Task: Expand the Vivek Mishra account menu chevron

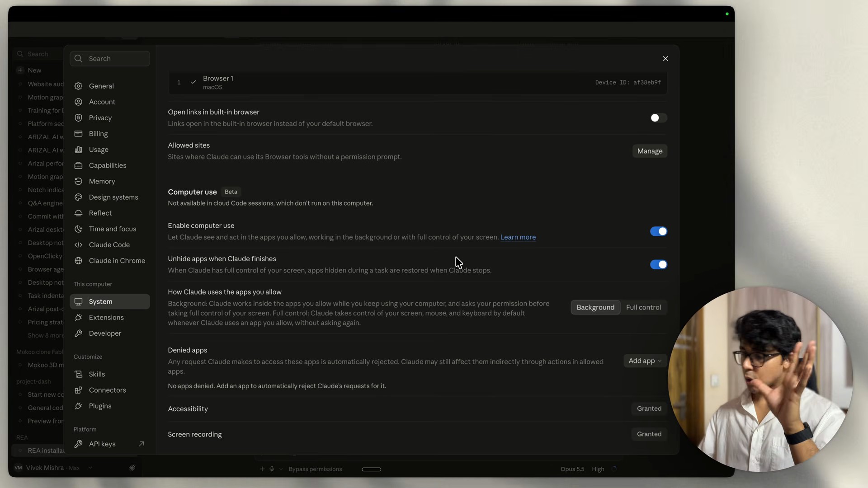Action: point(90,468)
